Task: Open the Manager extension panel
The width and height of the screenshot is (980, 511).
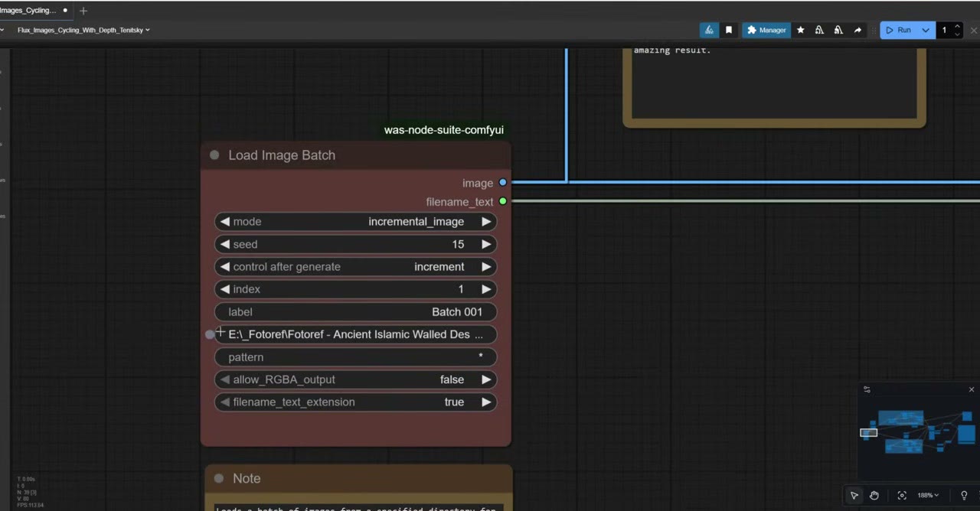Action: (766, 30)
